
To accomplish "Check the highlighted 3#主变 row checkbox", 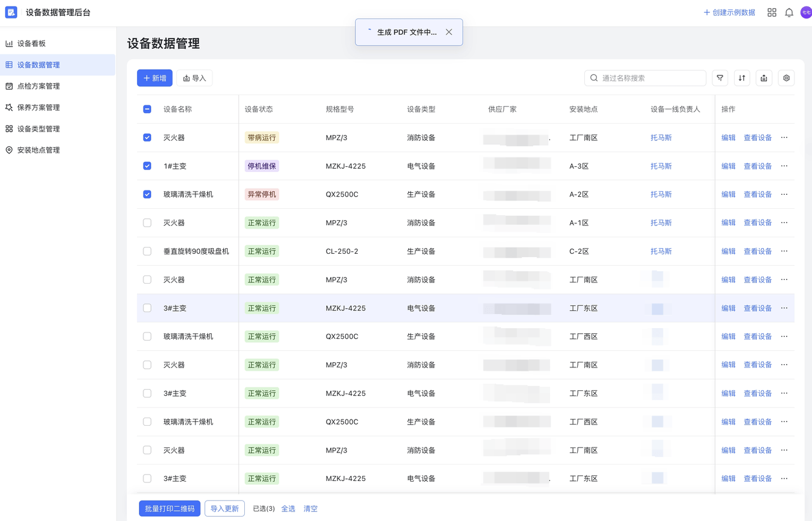I will pos(147,308).
